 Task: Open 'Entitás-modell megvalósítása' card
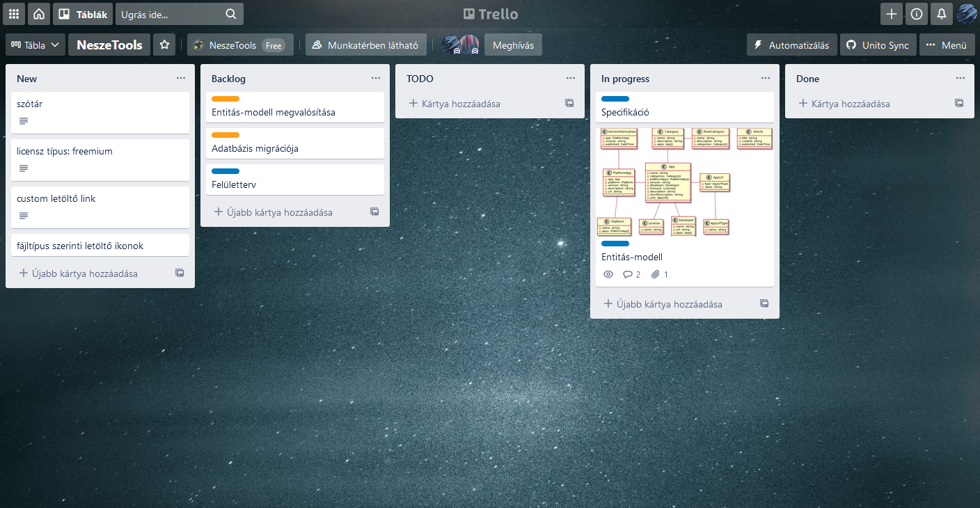[295, 107]
